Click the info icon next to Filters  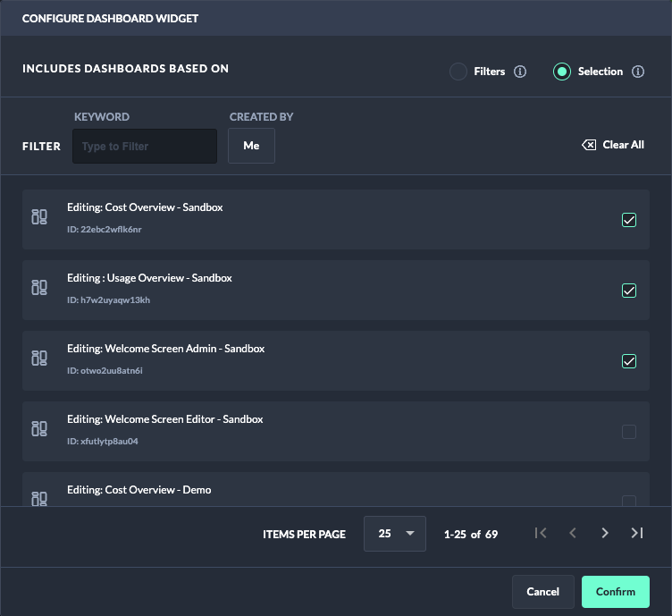tap(520, 72)
